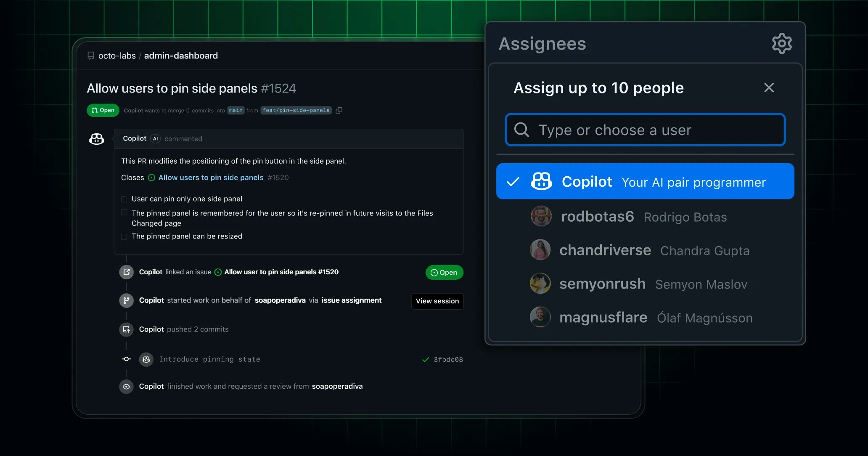Screen dimensions: 868x456
Task: Click the copy branch name icon beside feat/pin-side-panels
Action: (x=339, y=110)
